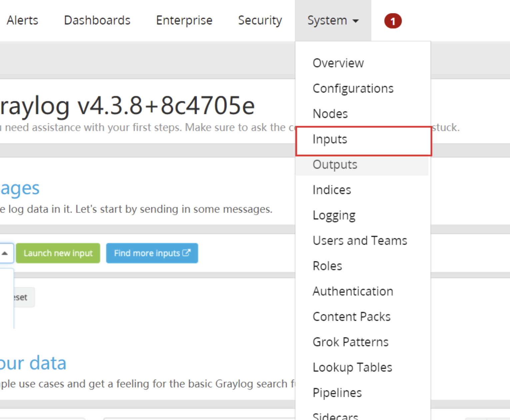Select Logging from the menu

click(x=334, y=215)
